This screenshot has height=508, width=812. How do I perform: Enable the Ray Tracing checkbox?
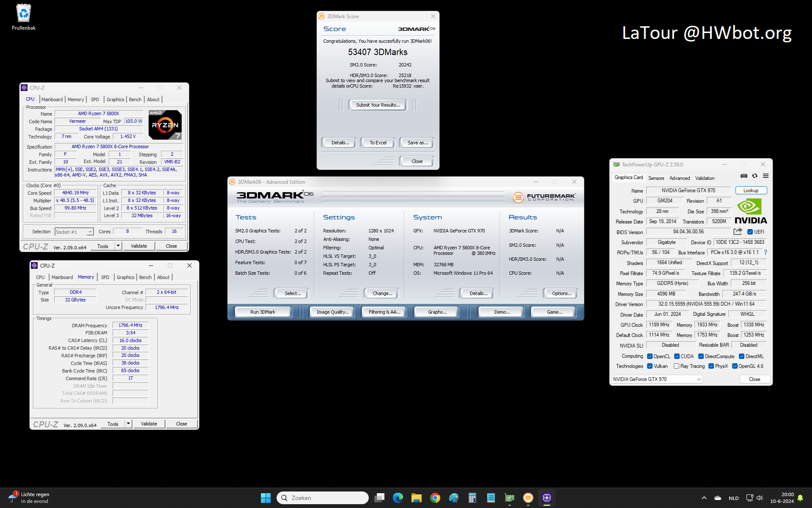click(676, 366)
